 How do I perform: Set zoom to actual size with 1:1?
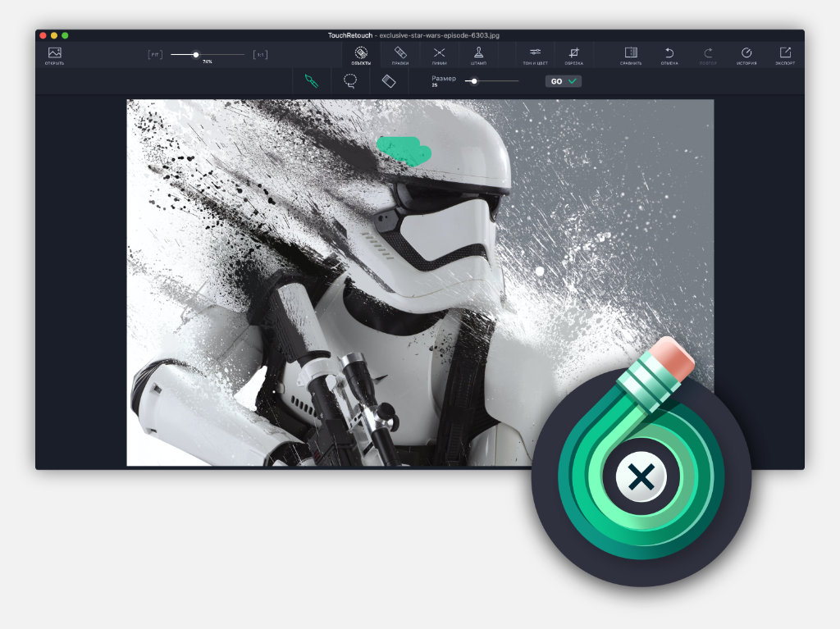260,55
